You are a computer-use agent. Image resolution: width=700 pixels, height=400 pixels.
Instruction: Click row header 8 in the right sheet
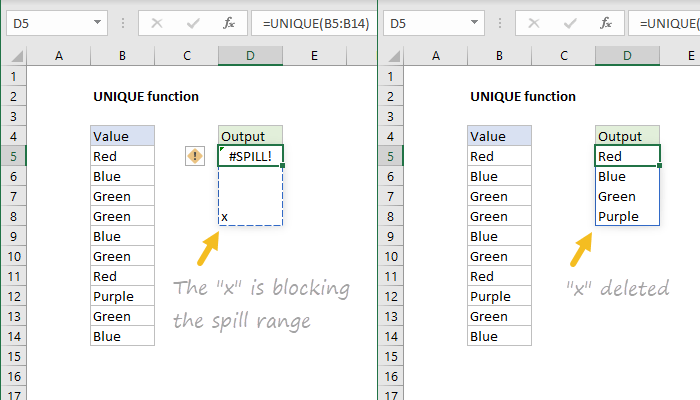[391, 216]
